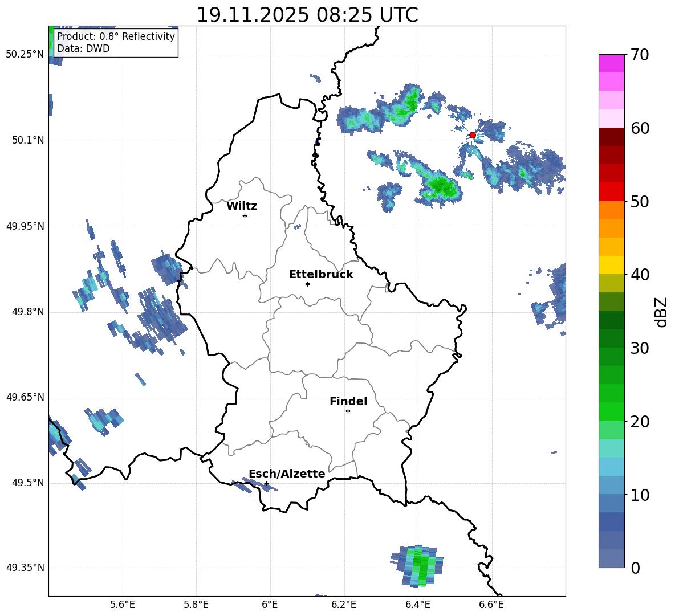Click the latitude label 49.35°N
Viewport: 675px width, 616px height.
click(25, 568)
